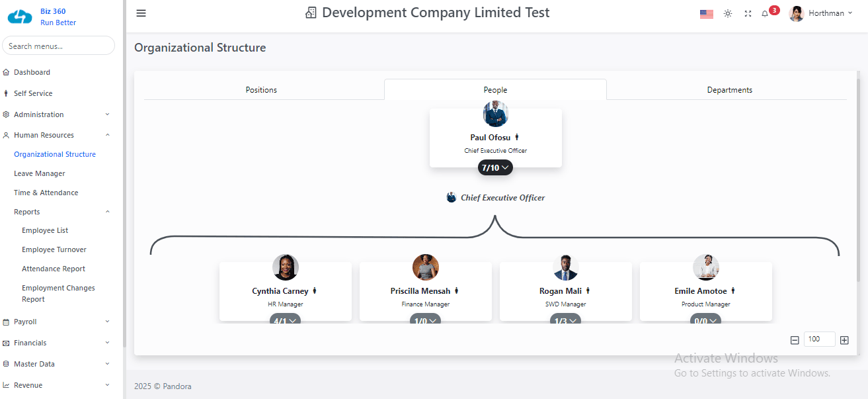The image size is (868, 399).
Task: Toggle the hamburger sidebar menu
Action: point(141,13)
